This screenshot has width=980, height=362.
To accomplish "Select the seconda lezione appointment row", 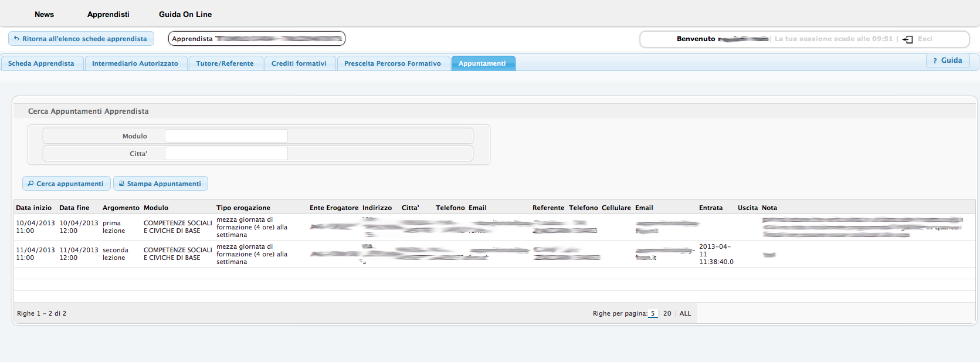I will coord(115,254).
